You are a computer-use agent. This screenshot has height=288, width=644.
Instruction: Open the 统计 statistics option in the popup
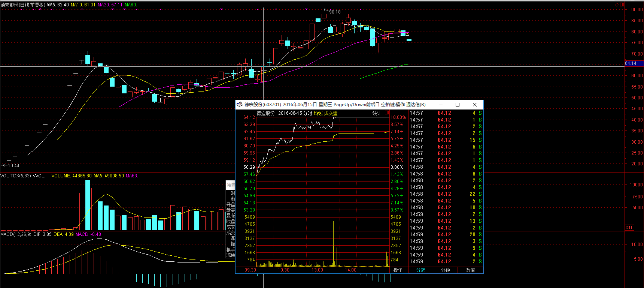(377, 113)
